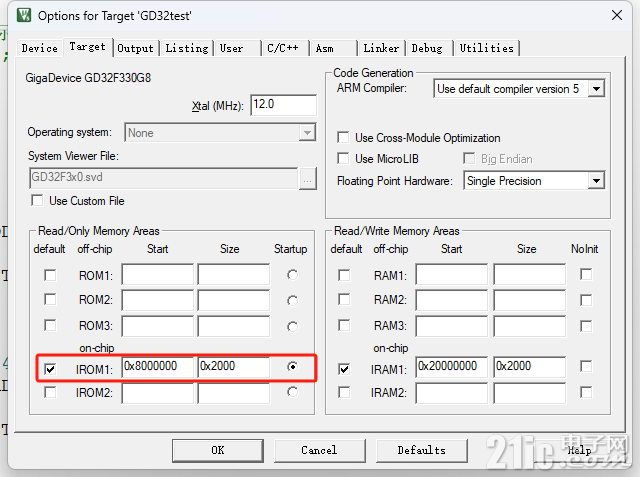Click the ROM2 Start address field

pyautogui.click(x=157, y=300)
